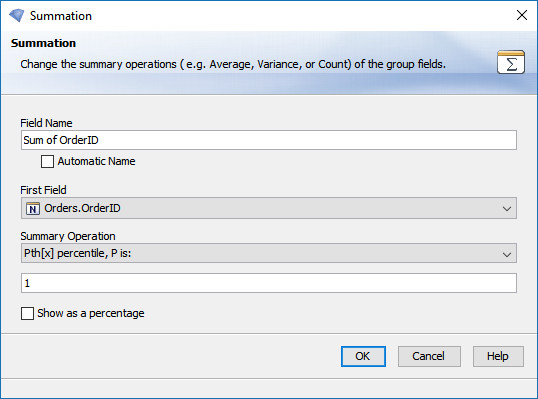
Task: Click the diamond app icon in title bar
Action: tap(16, 15)
